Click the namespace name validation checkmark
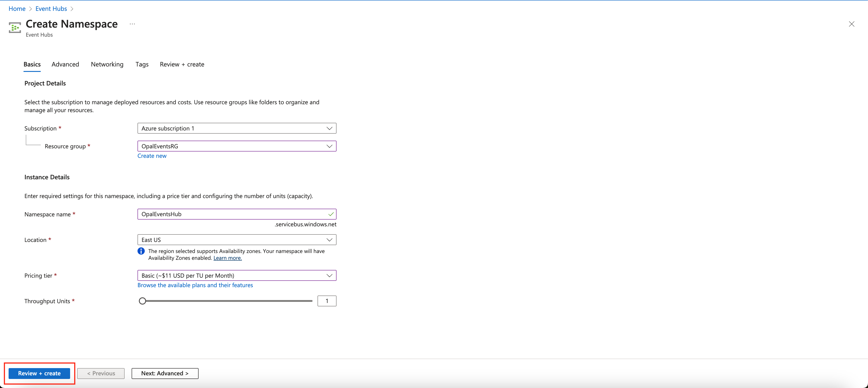This screenshot has height=388, width=868. (x=331, y=214)
